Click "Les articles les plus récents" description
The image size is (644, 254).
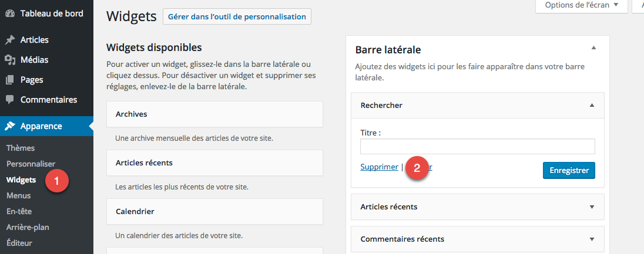[182, 187]
